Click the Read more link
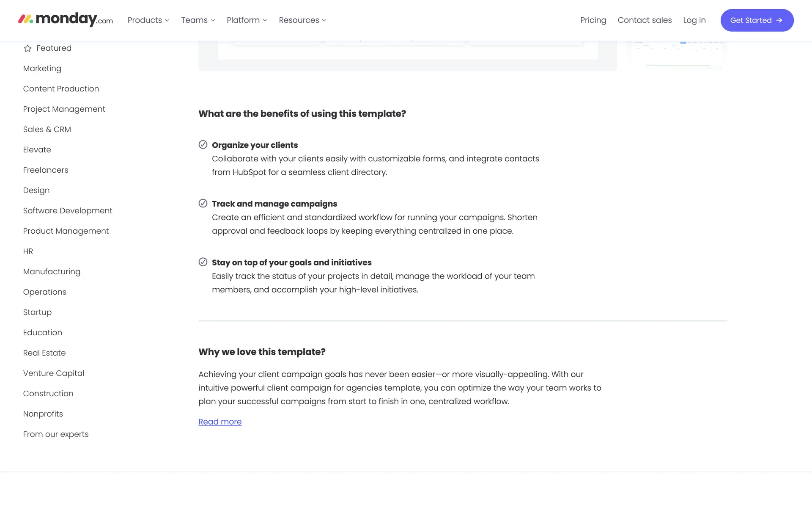 click(220, 422)
